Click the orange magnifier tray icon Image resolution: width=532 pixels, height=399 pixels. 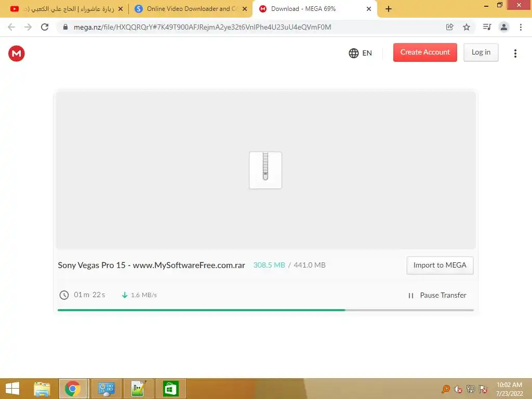point(445,389)
